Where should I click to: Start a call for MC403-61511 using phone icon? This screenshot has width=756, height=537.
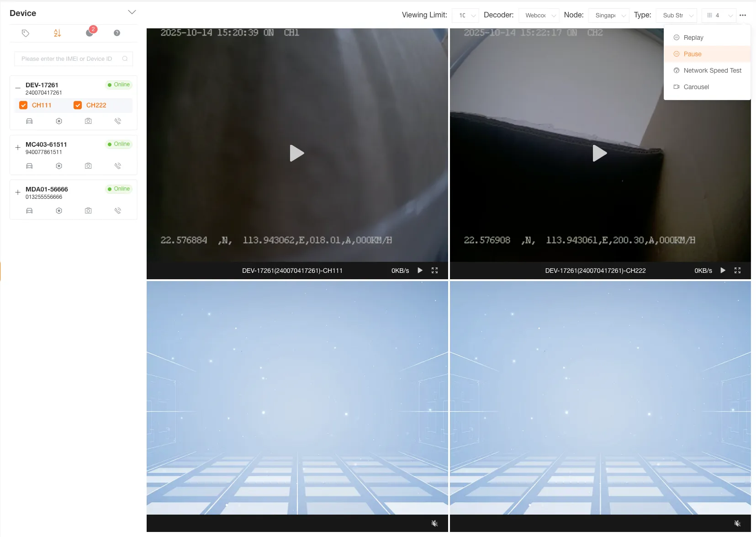118,165
